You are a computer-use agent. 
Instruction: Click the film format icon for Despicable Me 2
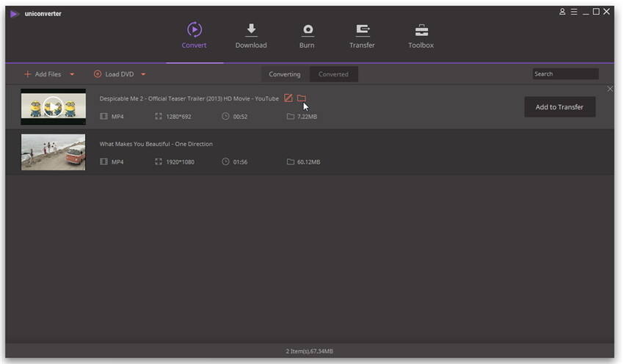(x=104, y=116)
